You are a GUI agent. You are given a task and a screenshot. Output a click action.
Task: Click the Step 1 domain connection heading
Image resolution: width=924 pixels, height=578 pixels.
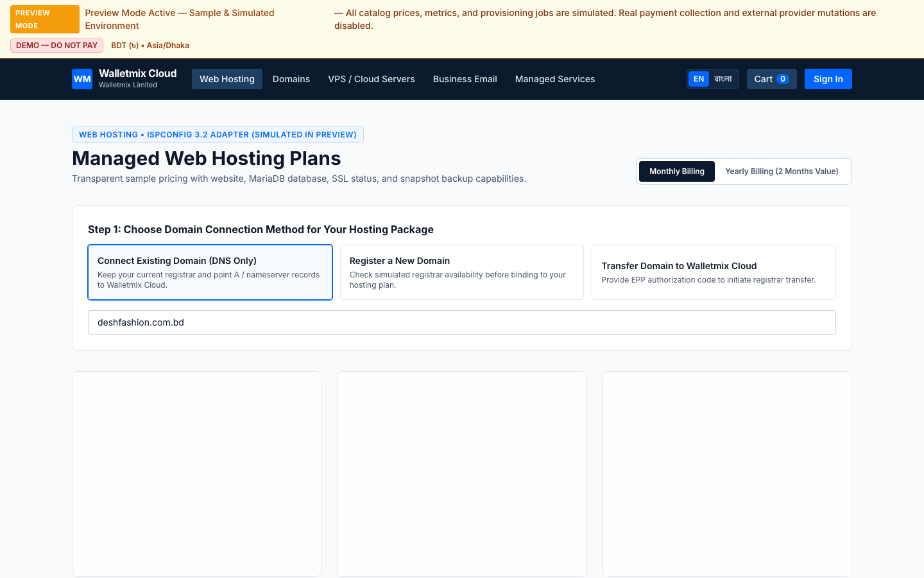[x=261, y=230]
